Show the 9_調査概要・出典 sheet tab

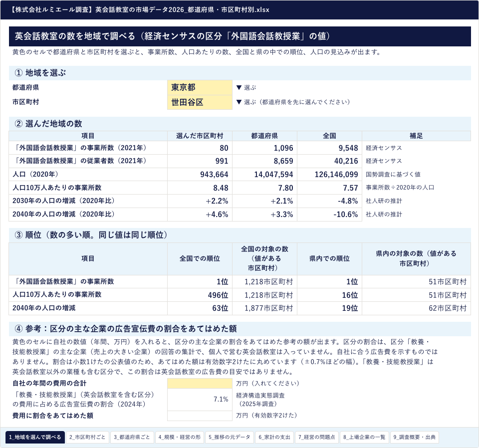tap(415, 438)
